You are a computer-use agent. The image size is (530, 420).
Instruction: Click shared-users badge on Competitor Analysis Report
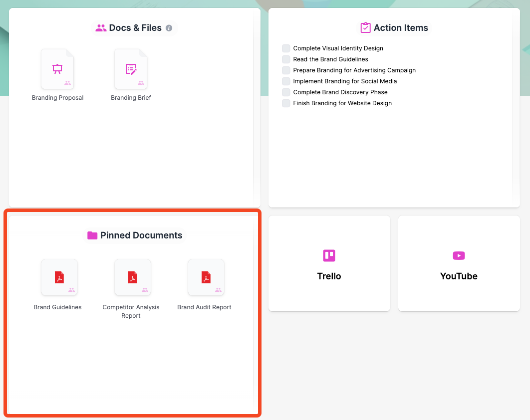tap(145, 290)
